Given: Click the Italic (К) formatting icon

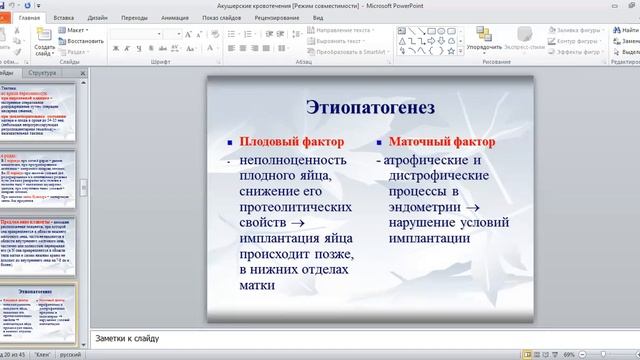Looking at the screenshot, I should 127,49.
